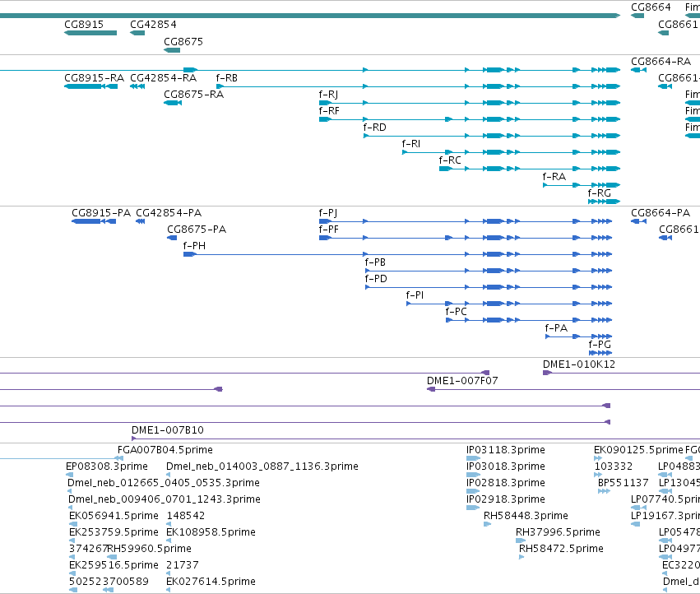Viewport: 700px width, 594px height.
Task: Click the CG8915-RA transcript label
Action: pos(95,77)
